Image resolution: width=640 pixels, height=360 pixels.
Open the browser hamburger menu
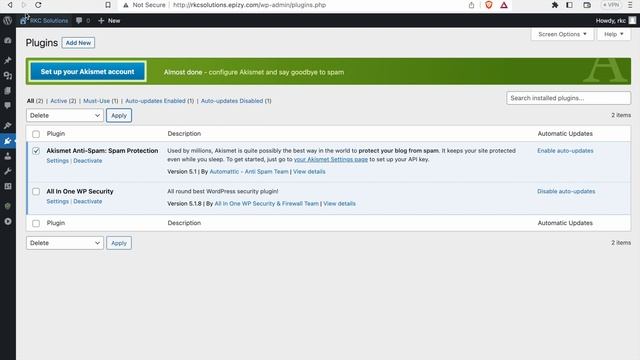tap(630, 5)
